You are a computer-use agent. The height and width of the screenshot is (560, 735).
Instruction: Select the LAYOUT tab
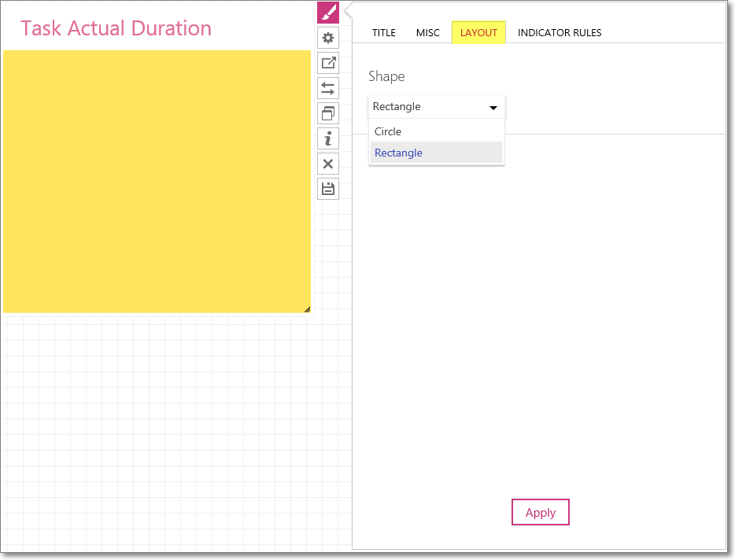[x=478, y=33]
